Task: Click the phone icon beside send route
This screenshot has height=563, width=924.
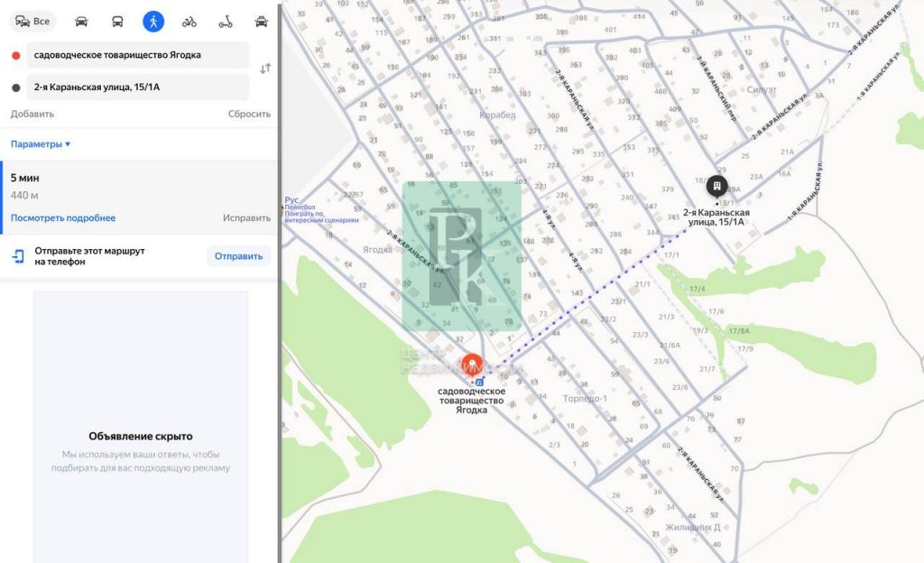Action: click(18, 256)
